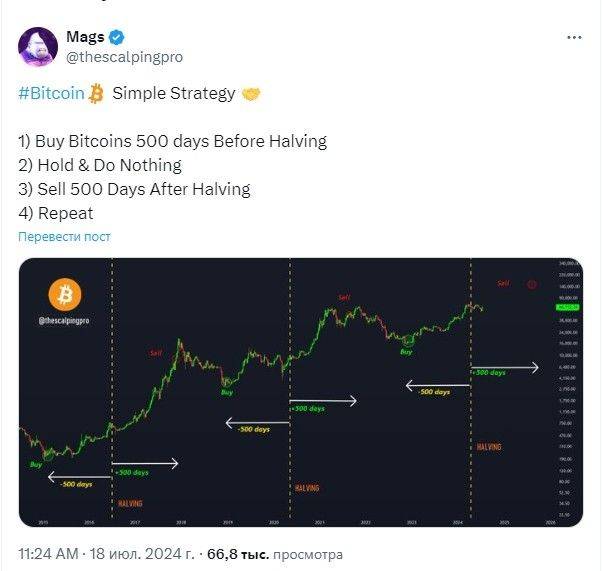
Task: Open the three-dot more options menu
Action: (x=574, y=37)
